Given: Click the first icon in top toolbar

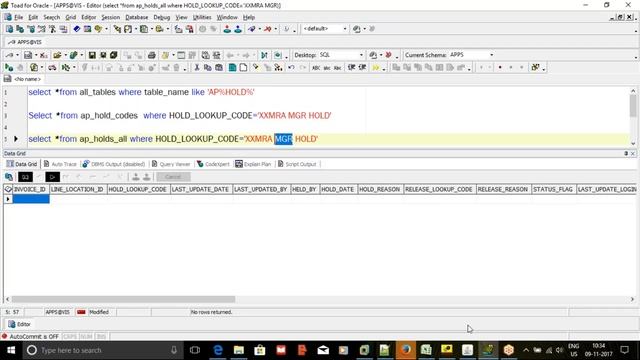Looking at the screenshot, I should click(x=9, y=29).
